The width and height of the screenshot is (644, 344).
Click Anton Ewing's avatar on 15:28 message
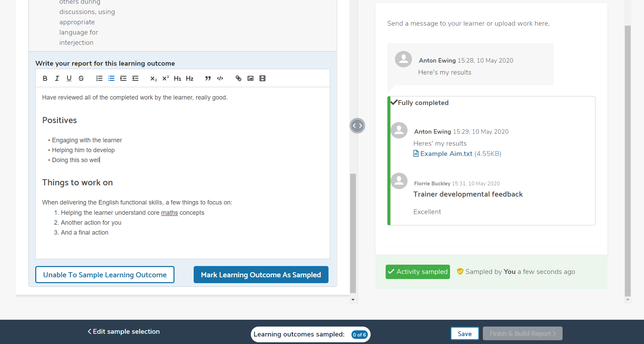pos(403,59)
